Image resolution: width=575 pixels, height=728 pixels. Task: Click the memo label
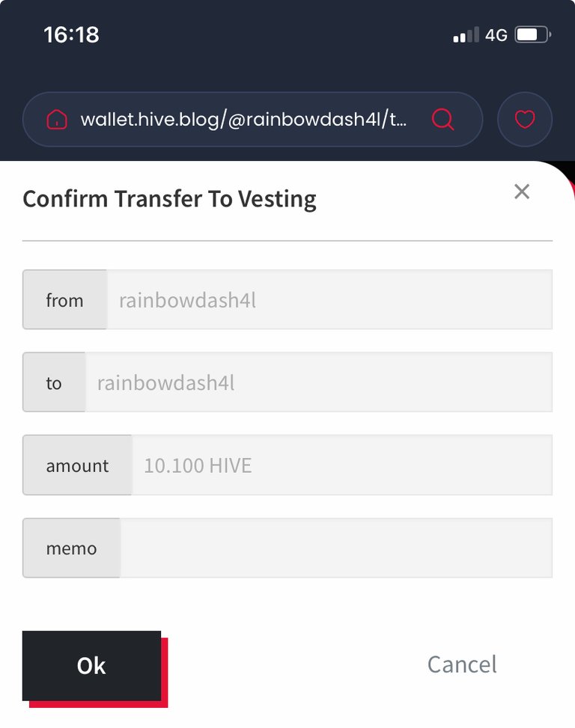[71, 548]
